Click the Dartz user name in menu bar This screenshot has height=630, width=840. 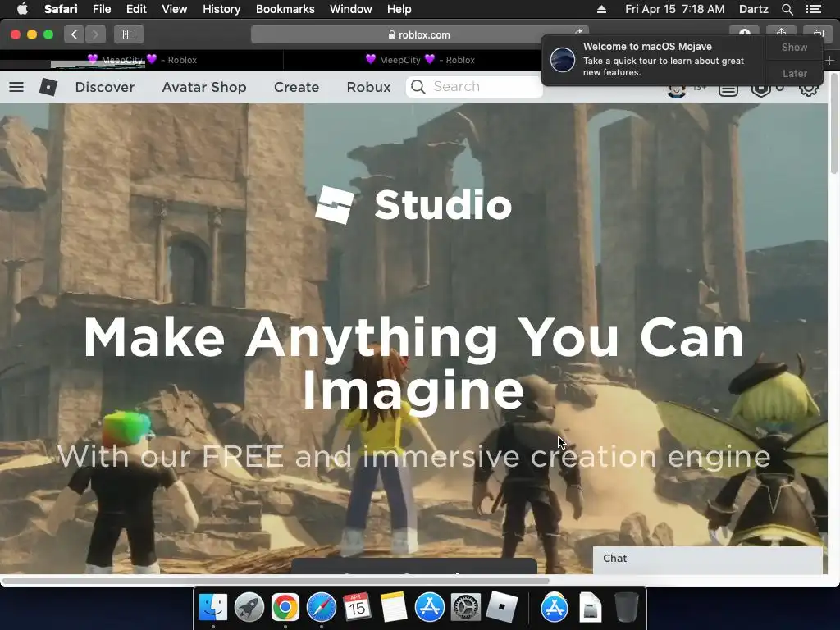pyautogui.click(x=753, y=9)
